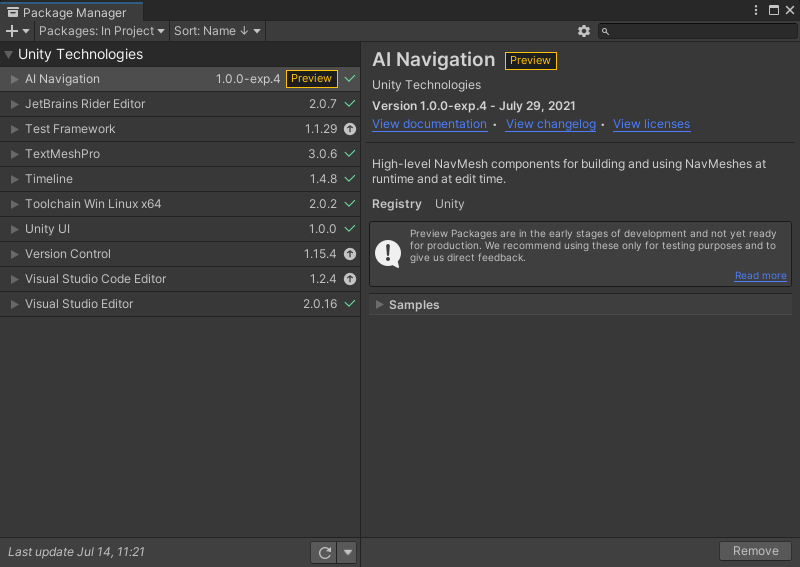Click the Remove button
800x567 pixels.
coord(756,551)
